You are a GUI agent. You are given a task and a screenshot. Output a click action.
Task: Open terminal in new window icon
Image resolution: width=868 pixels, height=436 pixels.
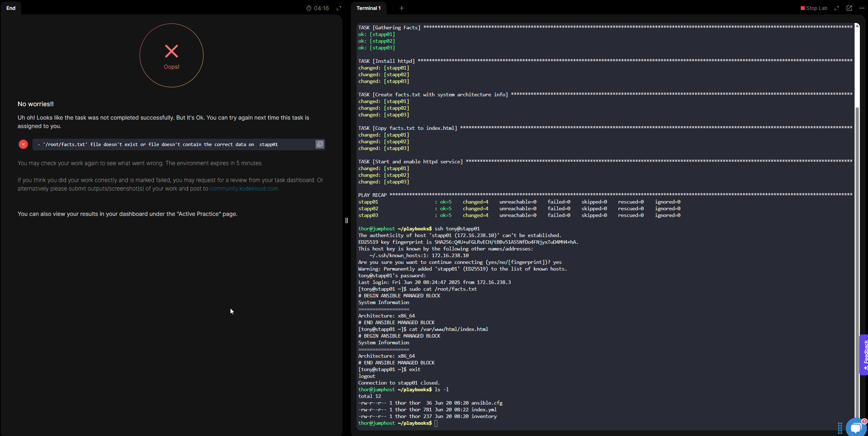click(x=849, y=8)
